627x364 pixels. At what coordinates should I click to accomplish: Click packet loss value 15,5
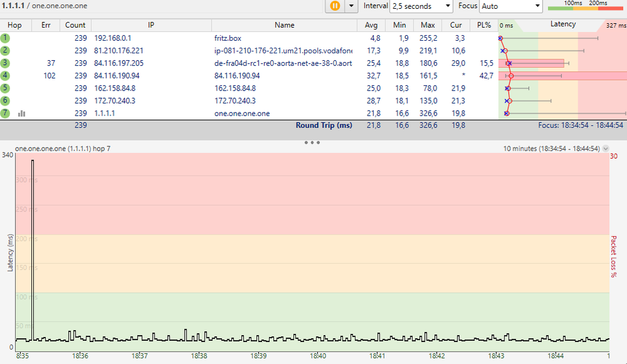[x=487, y=63]
